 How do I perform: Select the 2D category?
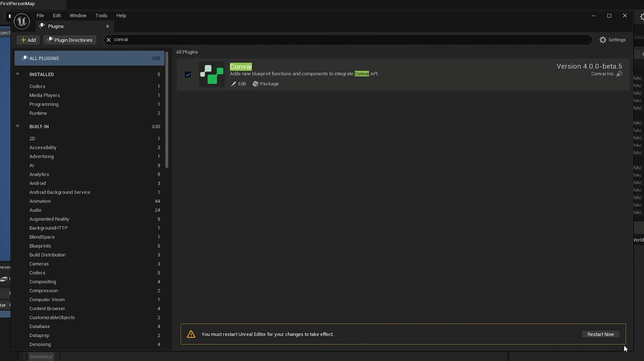(89, 138)
